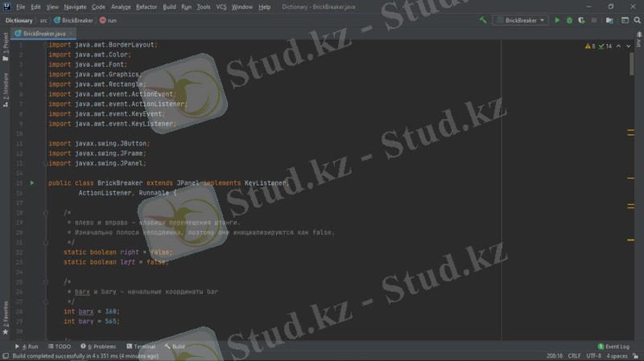This screenshot has width=644, height=361.
Task: Collapse import fold end marker at line 13
Action: point(46,163)
